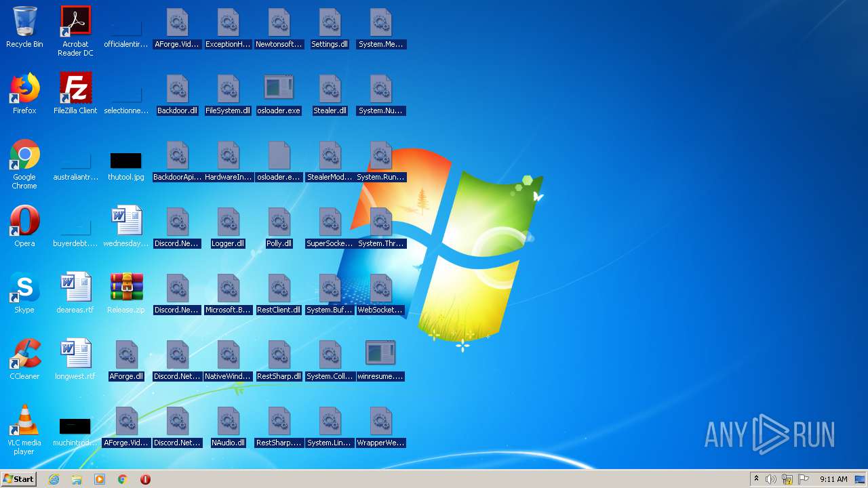Image resolution: width=868 pixels, height=488 pixels.
Task: Select the Newtonsoft library file
Action: click(279, 27)
